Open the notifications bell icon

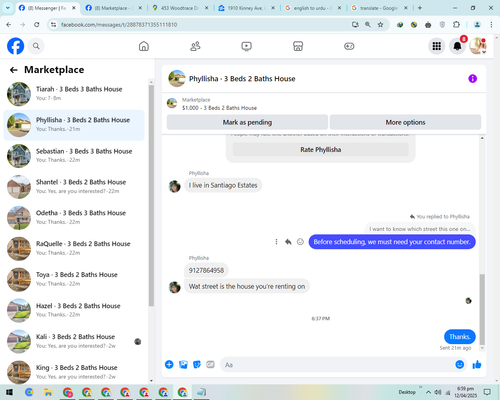click(457, 46)
